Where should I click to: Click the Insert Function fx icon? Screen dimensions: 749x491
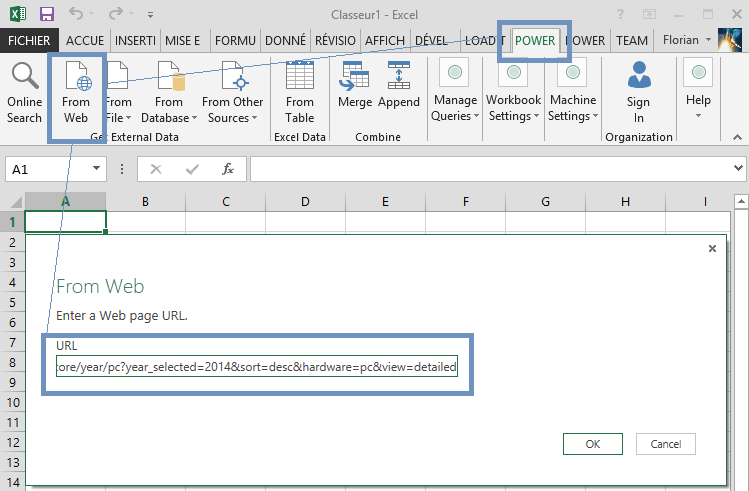228,169
